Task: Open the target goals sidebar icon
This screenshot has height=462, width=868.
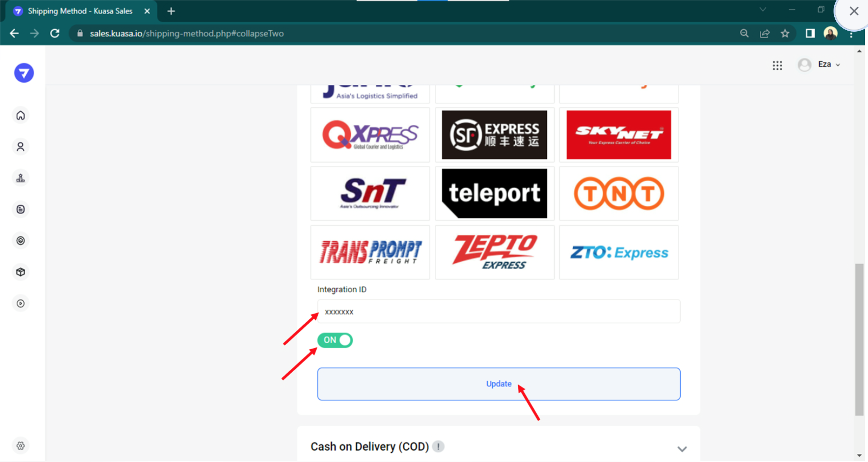Action: click(x=21, y=240)
